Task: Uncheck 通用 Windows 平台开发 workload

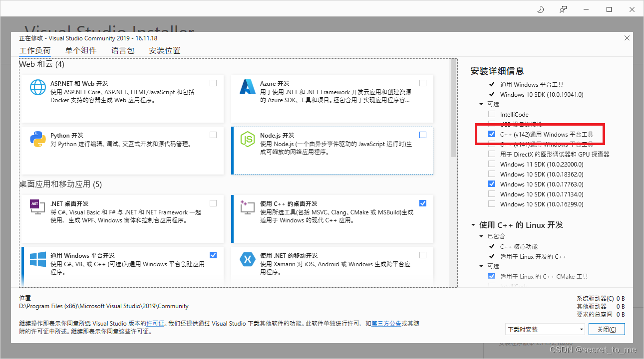Action: (213, 255)
